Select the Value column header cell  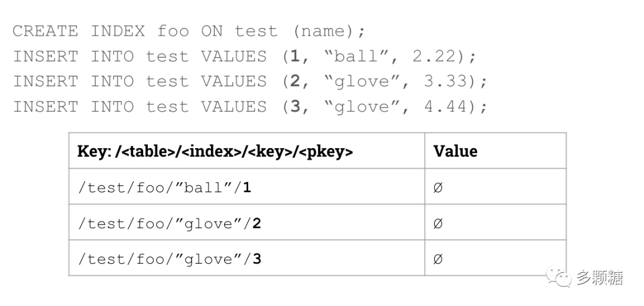tap(456, 151)
